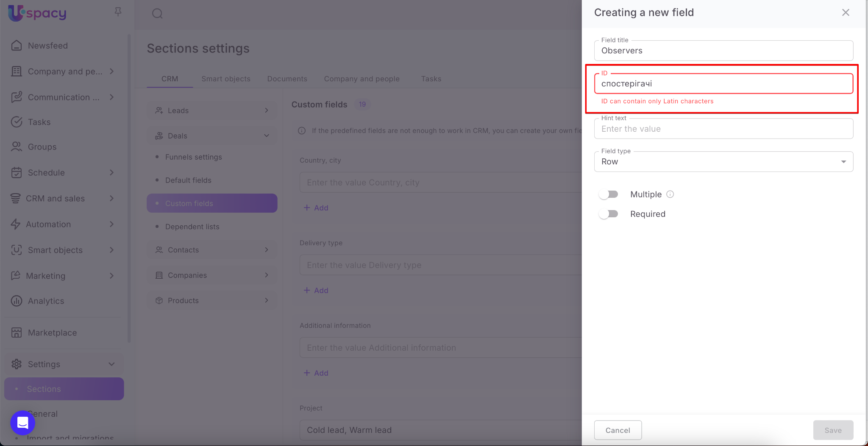Click the Save button
This screenshot has width=868, height=446.
pos(833,430)
